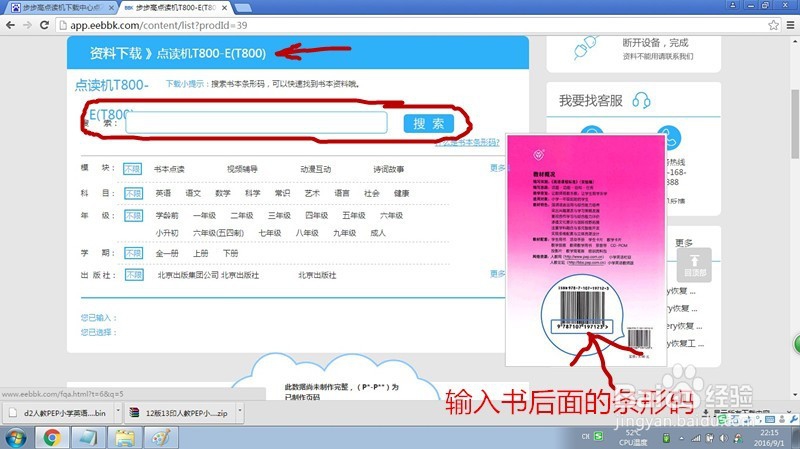The width and height of the screenshot is (800, 449).
Task: Filter by subject 科学
Action: (x=253, y=193)
